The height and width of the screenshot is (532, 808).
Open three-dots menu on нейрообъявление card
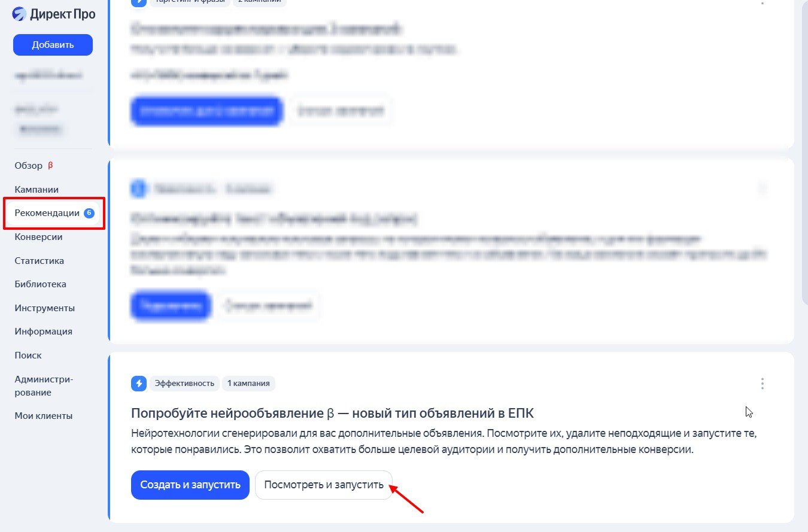click(762, 383)
